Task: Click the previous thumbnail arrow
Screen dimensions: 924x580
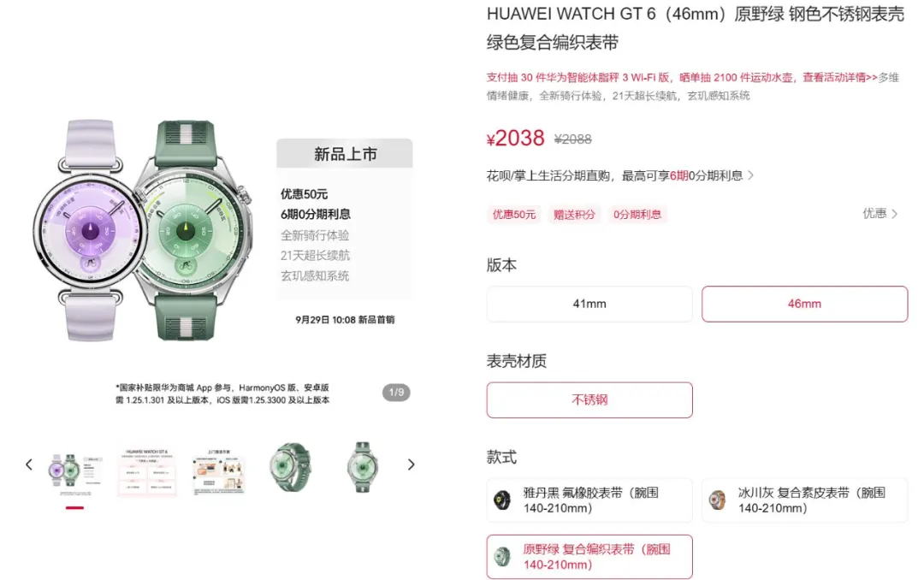Action: 29,465
